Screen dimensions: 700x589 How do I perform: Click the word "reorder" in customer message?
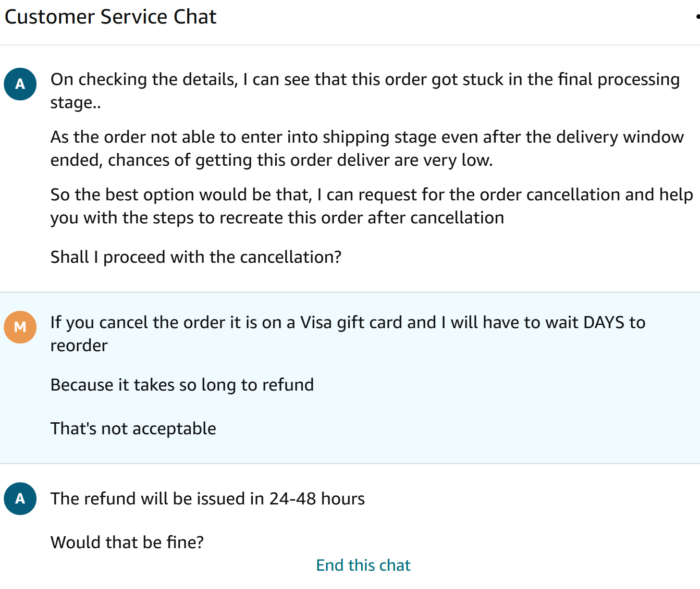pos(79,345)
